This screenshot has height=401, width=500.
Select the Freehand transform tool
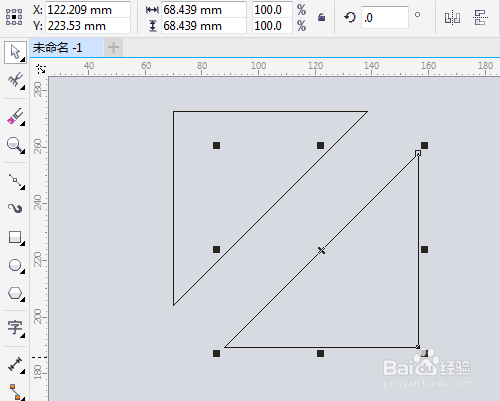pos(15,80)
